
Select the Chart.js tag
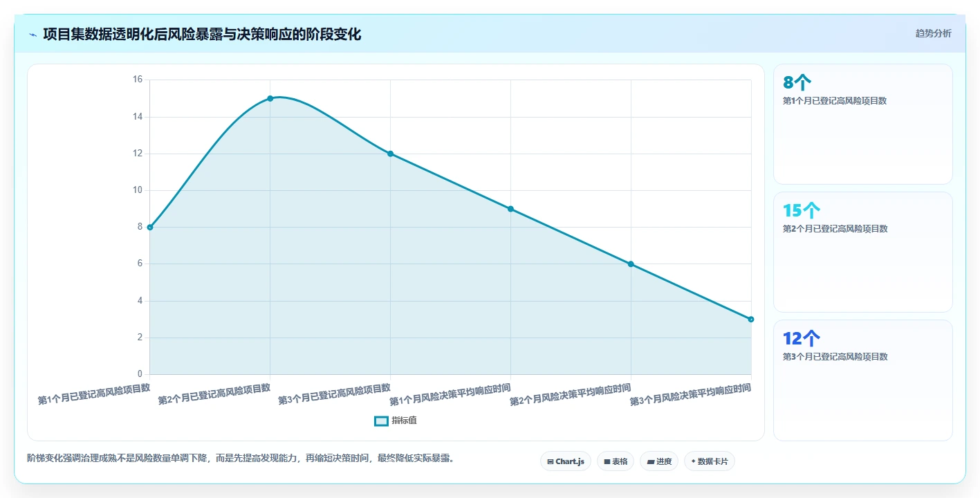coord(565,461)
